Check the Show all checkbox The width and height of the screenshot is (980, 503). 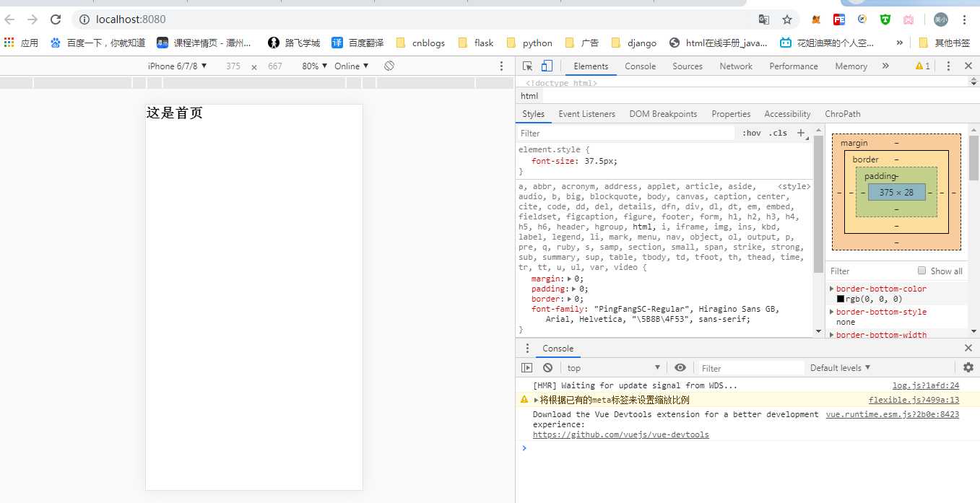922,271
